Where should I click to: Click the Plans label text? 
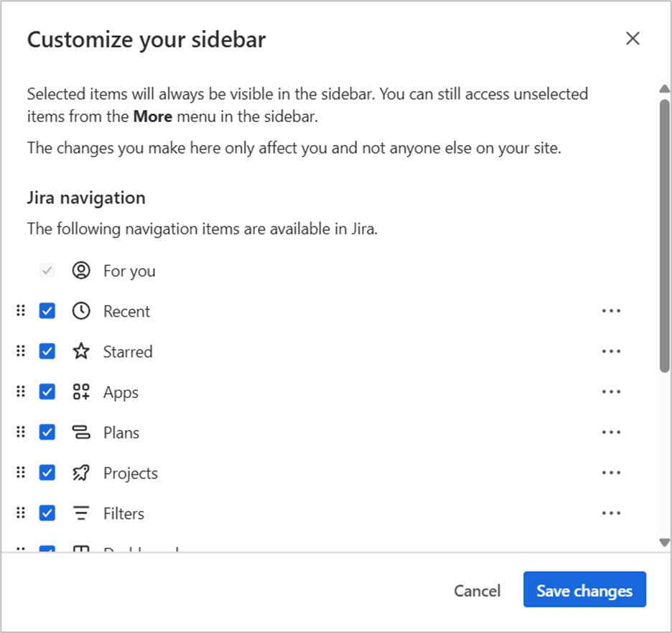click(x=121, y=433)
